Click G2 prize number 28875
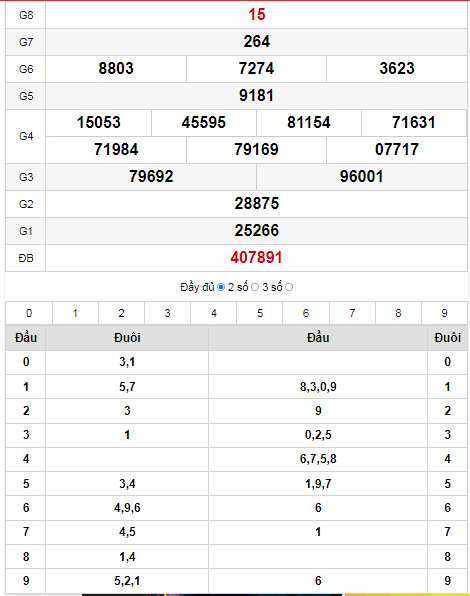This screenshot has height=596, width=470. pyautogui.click(x=256, y=204)
